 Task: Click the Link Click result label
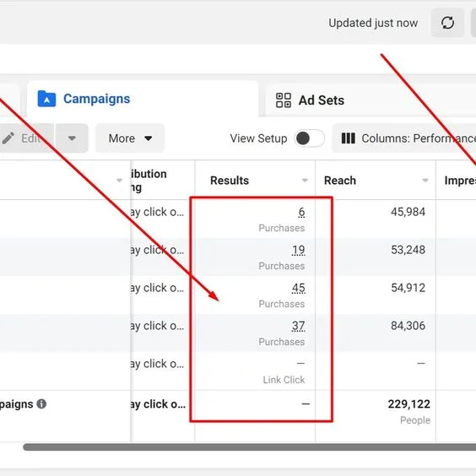click(284, 380)
